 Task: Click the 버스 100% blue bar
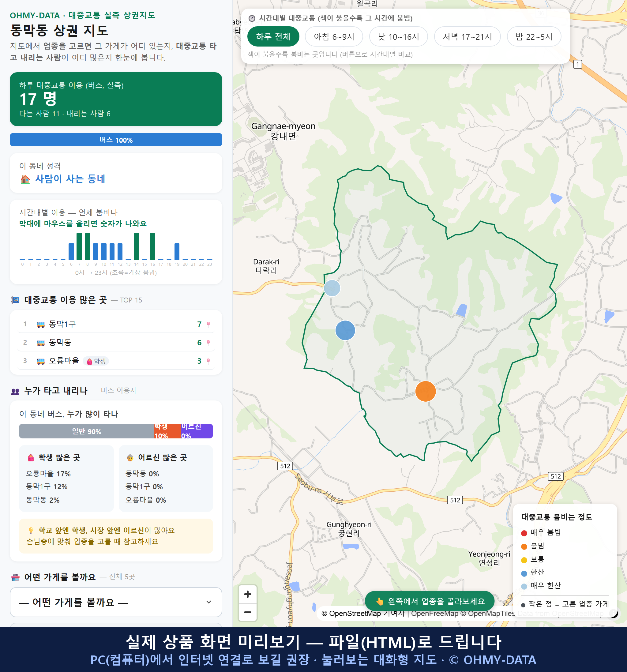116,140
